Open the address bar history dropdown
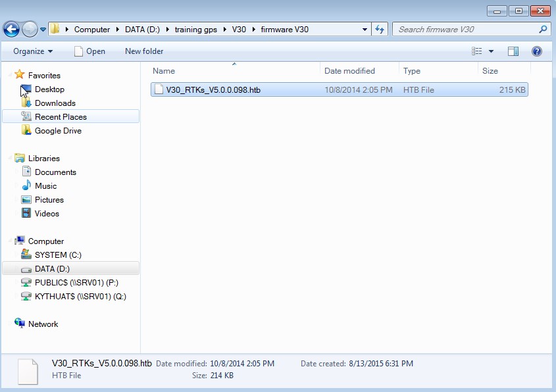556x392 pixels. point(365,30)
